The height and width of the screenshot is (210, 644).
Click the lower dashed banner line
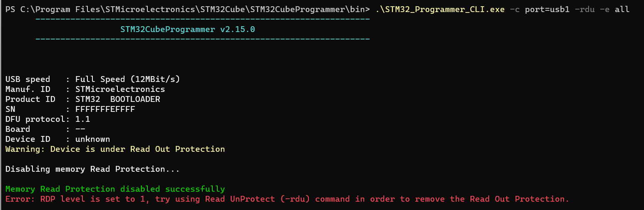203,39
